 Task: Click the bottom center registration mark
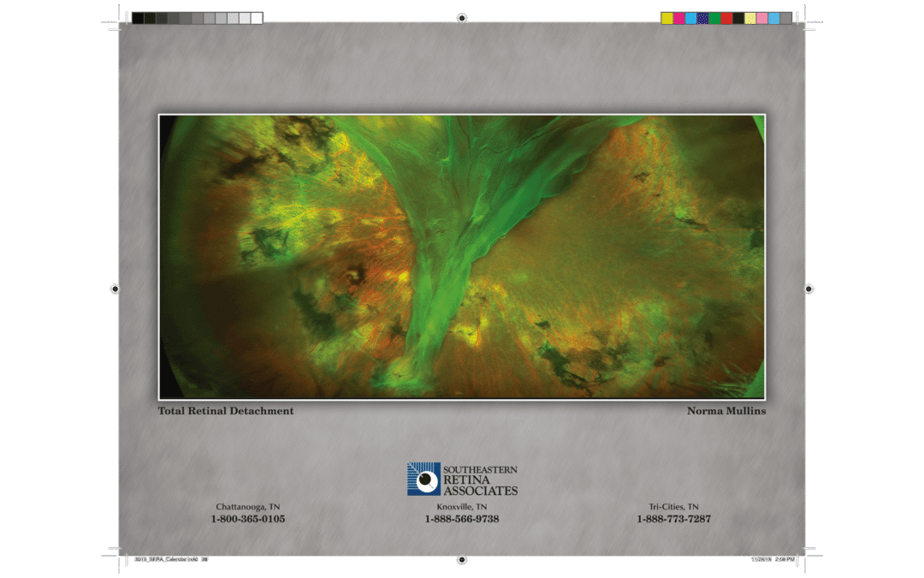(x=462, y=560)
